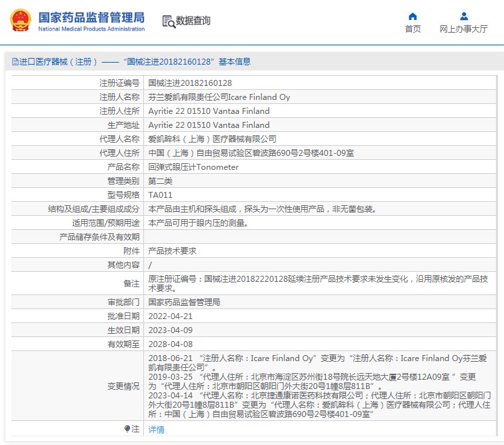Click the 网上办事大厅 user icon
Screen dimensions: 504x445
tap(463, 16)
